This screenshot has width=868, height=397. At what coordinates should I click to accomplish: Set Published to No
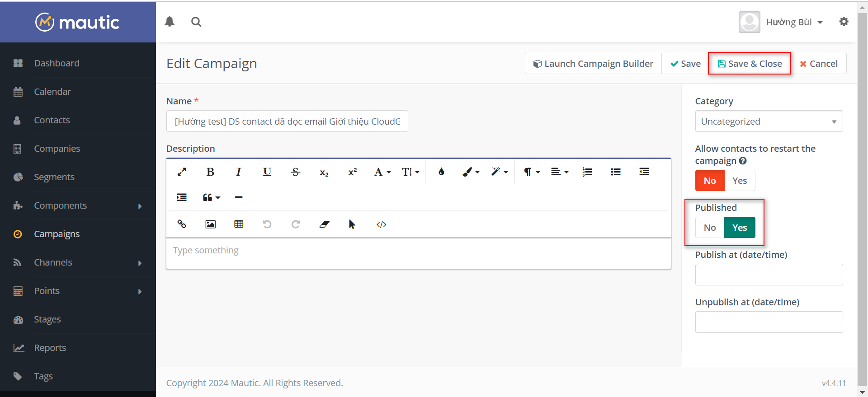pos(709,228)
